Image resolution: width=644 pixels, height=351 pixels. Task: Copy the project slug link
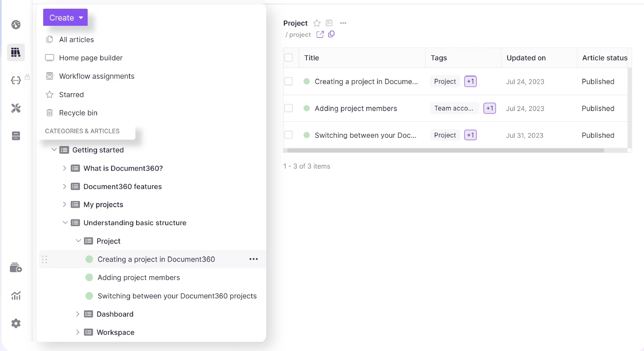point(331,34)
